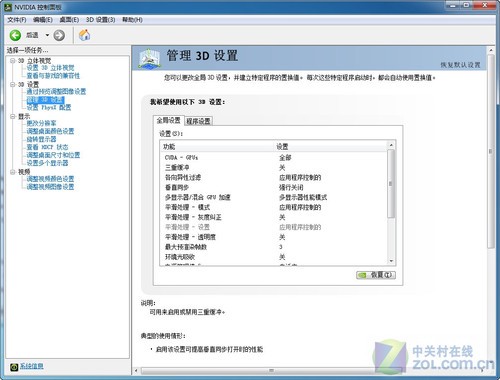Viewport: 500px width, 380px height.
Task: Switch to the 全局设置 tab
Action: [168, 120]
